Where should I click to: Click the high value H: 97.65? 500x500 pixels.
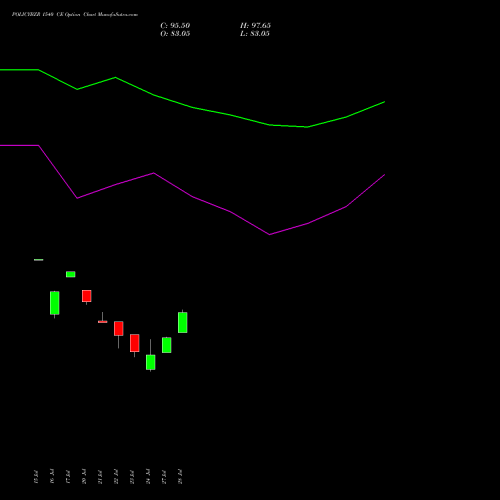[255, 26]
